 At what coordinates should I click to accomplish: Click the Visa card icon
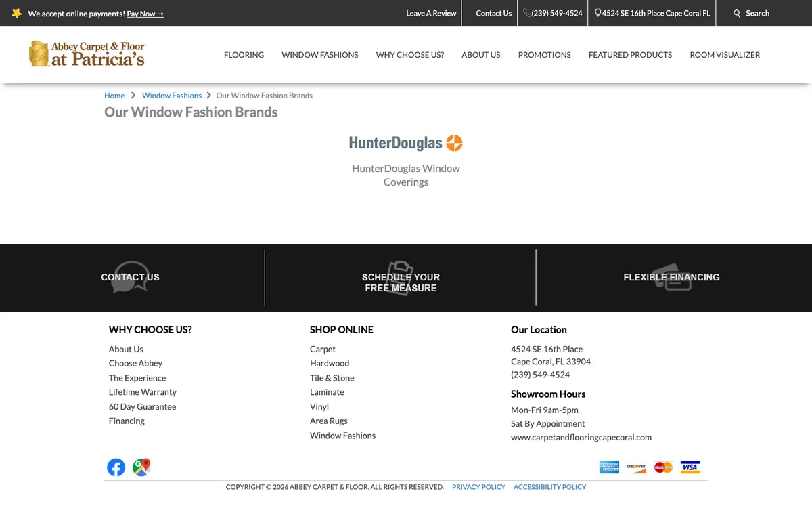(690, 467)
